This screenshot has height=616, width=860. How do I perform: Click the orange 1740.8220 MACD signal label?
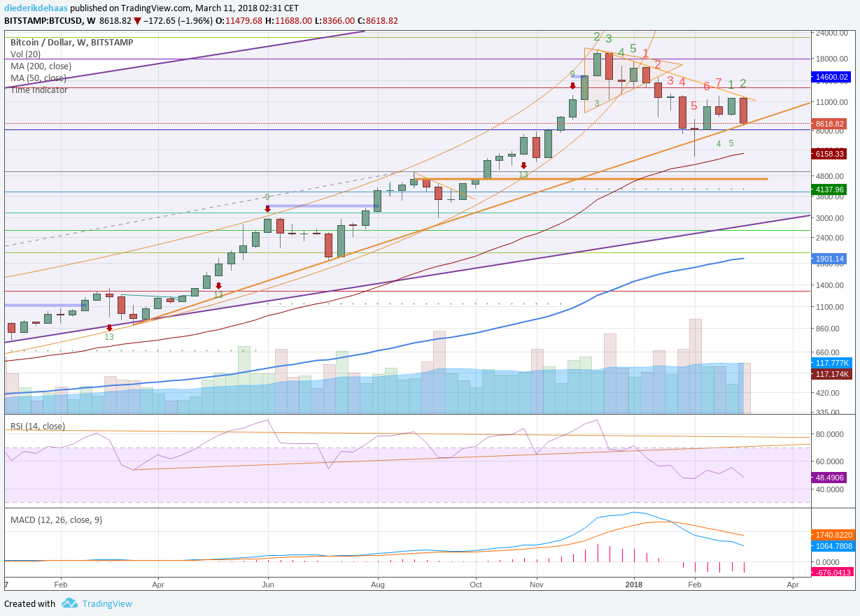pyautogui.click(x=832, y=535)
